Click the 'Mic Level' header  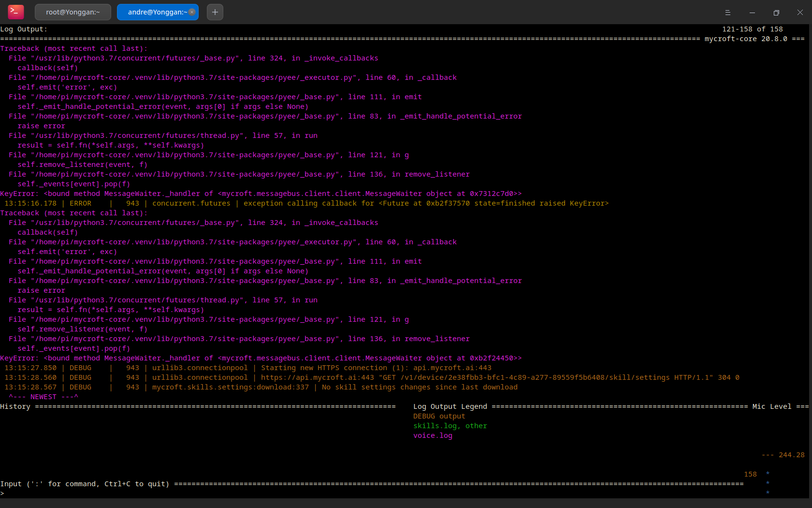point(772,406)
